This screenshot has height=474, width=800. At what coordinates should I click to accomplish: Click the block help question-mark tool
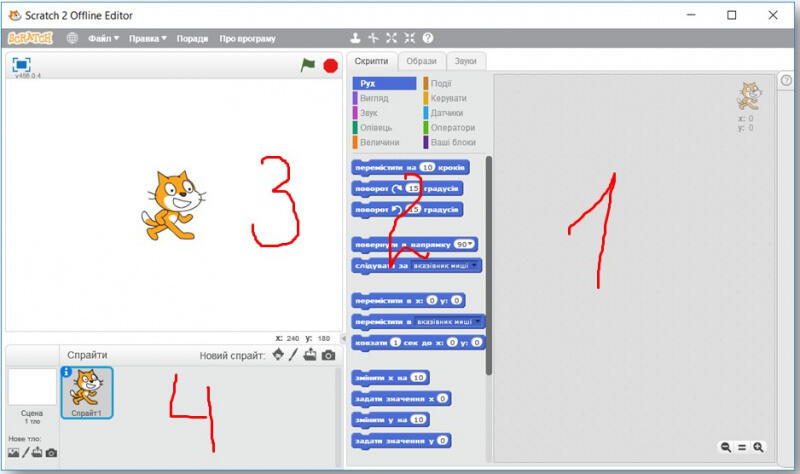click(428, 38)
